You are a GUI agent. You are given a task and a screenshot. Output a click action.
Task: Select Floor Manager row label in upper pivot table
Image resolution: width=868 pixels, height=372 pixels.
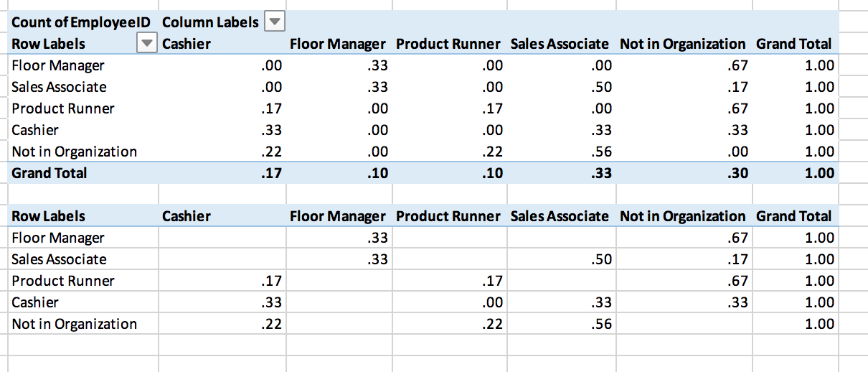[57, 65]
